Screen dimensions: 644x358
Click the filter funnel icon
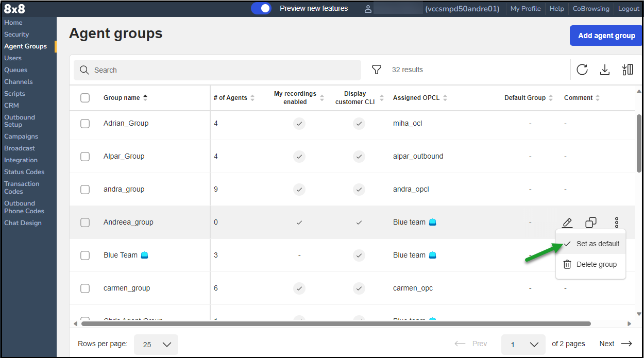pos(377,70)
